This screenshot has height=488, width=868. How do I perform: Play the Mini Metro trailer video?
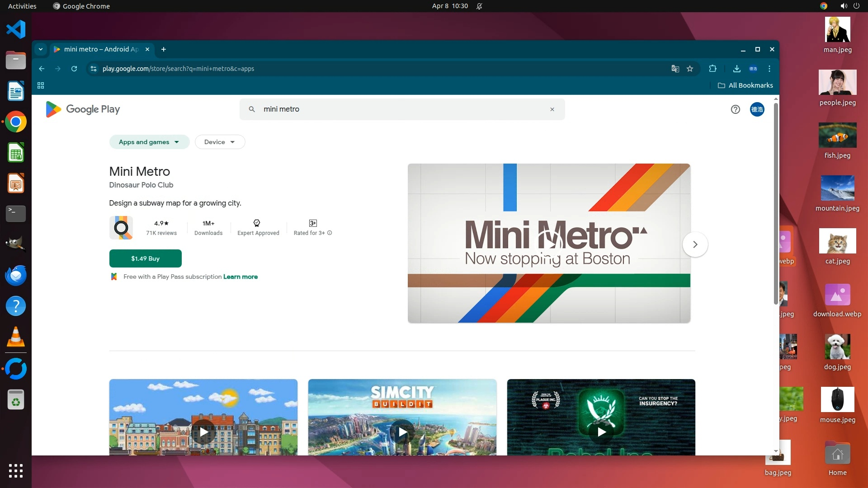click(x=549, y=244)
